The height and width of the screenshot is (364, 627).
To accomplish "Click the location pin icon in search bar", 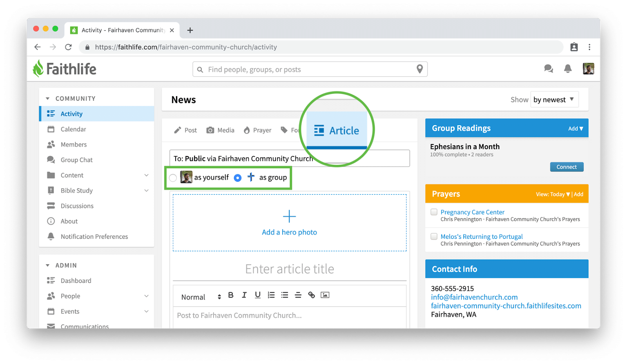I will (x=419, y=69).
